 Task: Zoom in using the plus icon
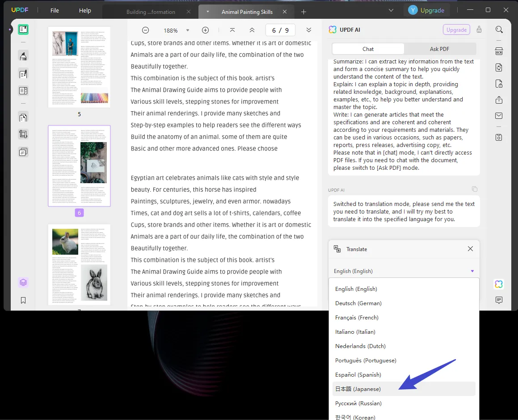click(x=205, y=30)
